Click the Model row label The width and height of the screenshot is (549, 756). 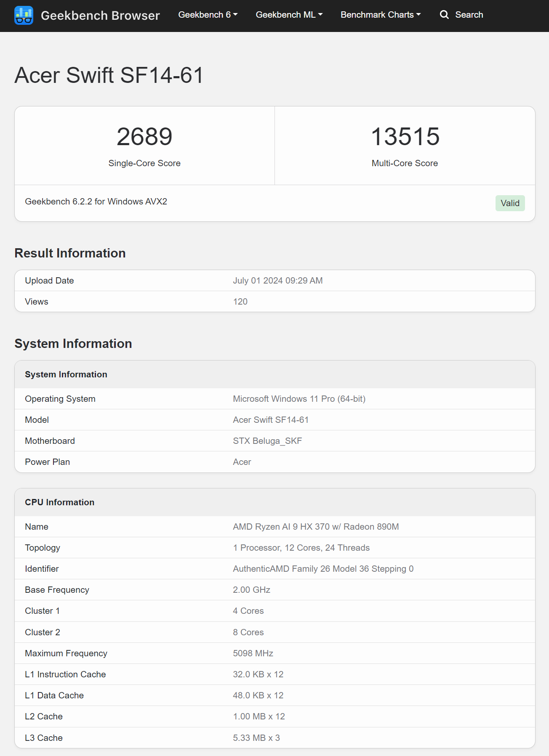37,420
